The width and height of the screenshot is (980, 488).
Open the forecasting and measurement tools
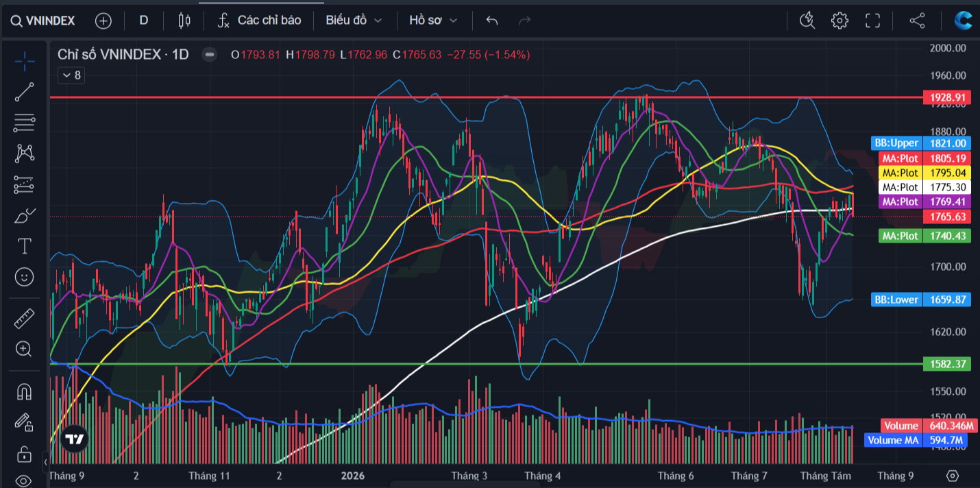point(25,184)
